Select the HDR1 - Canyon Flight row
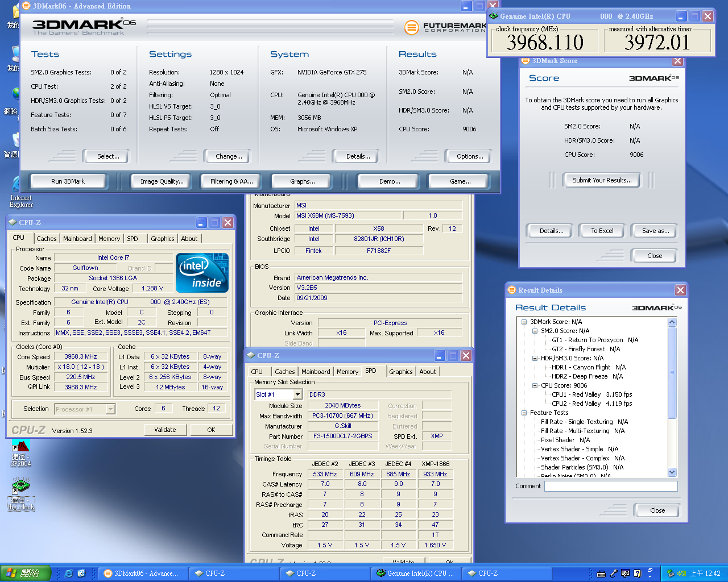Image resolution: width=728 pixels, height=582 pixels. [589, 367]
